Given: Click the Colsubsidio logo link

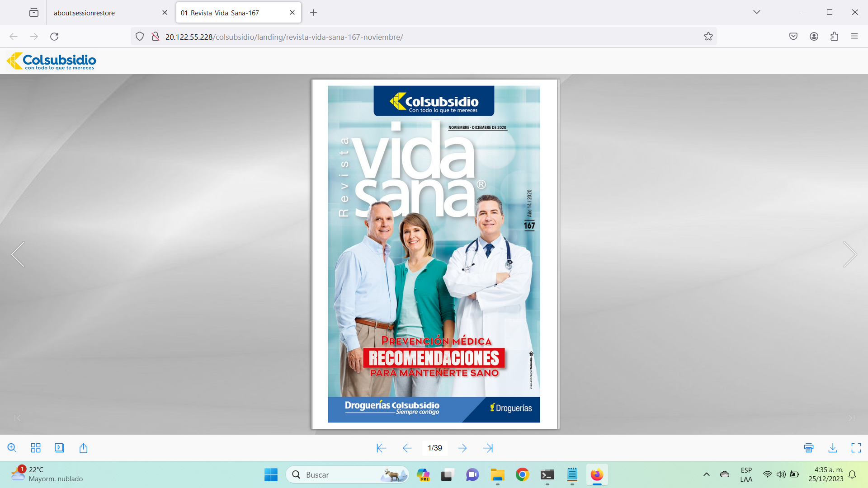Looking at the screenshot, I should click(x=52, y=61).
